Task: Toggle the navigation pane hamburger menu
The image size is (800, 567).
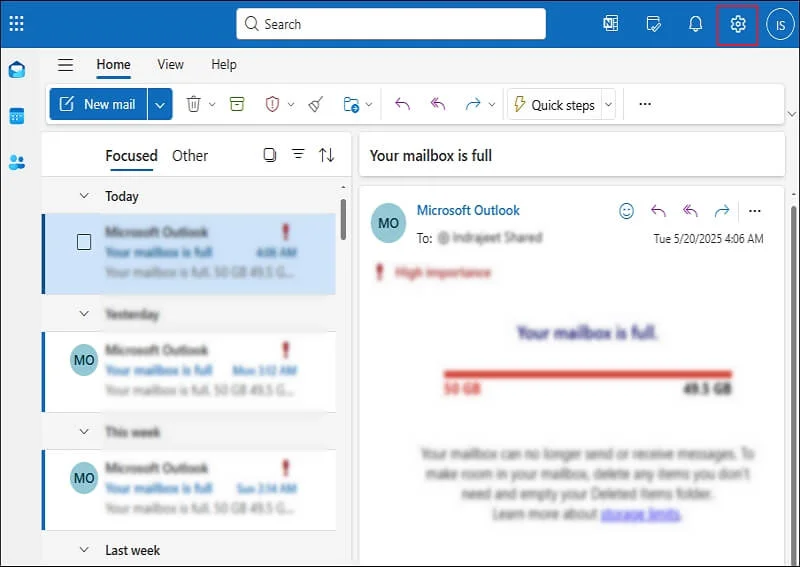Action: pyautogui.click(x=65, y=65)
